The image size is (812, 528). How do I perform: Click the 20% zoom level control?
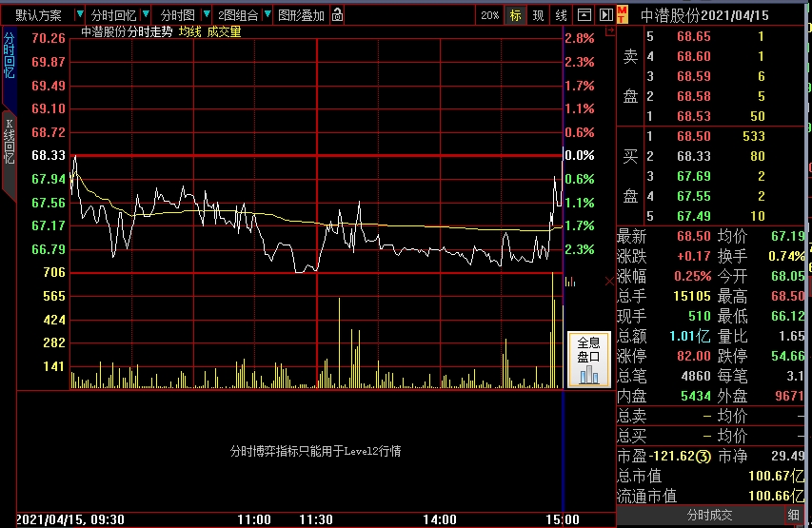pos(489,15)
